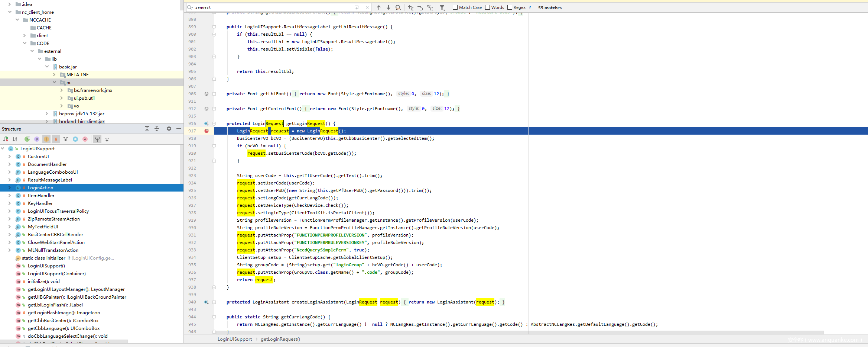Expand bcprov-jdk15-132.jar in project tree
Screen dimensions: 868x347
coord(47,114)
